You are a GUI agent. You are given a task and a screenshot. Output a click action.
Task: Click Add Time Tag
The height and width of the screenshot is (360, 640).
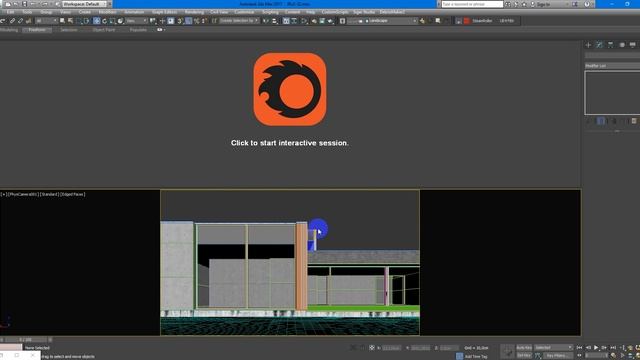coord(476,356)
